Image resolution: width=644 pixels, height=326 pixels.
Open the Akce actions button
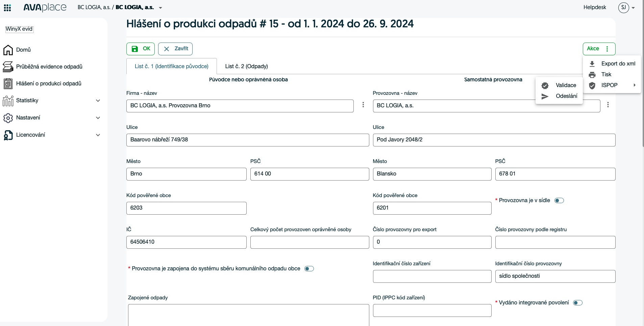tap(599, 49)
